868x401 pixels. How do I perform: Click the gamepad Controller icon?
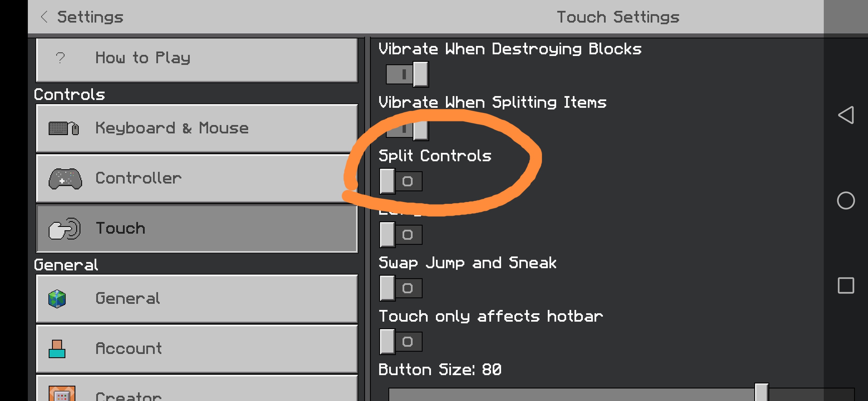pyautogui.click(x=65, y=179)
